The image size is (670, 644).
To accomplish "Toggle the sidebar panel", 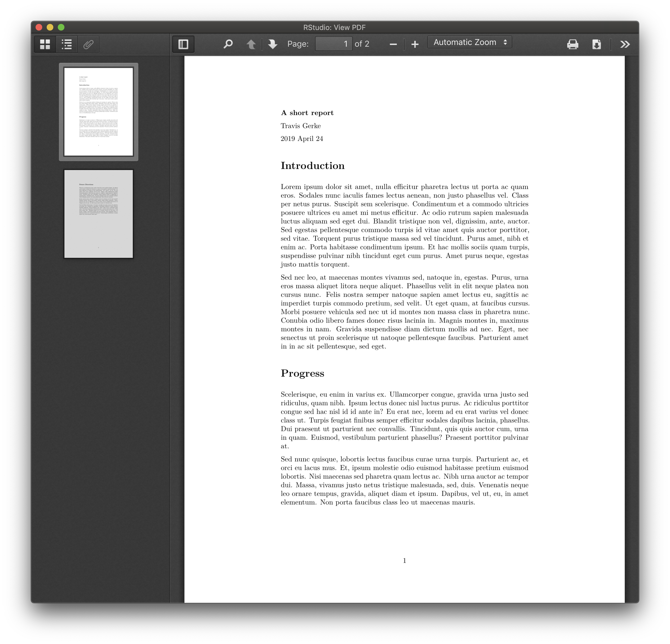I will coord(183,44).
